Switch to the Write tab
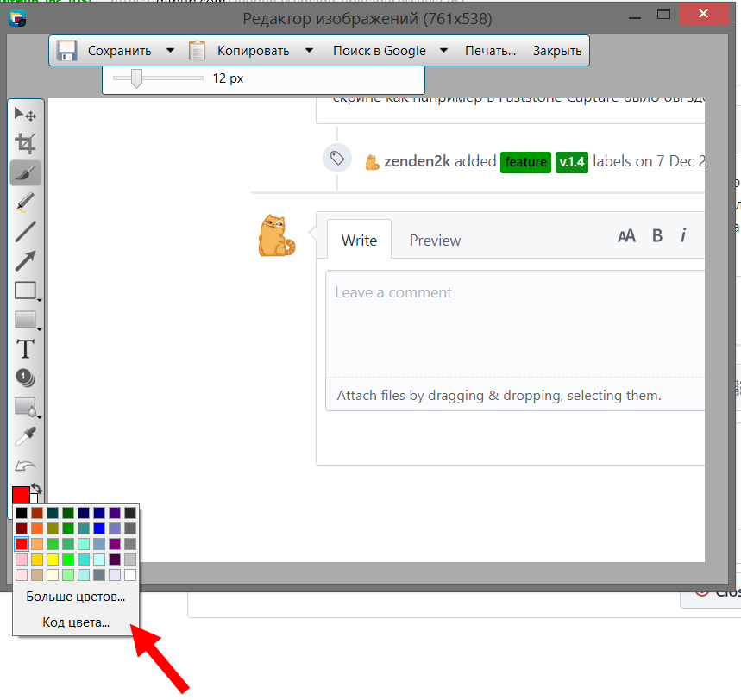Screen dimensions: 741x700 [x=359, y=241]
